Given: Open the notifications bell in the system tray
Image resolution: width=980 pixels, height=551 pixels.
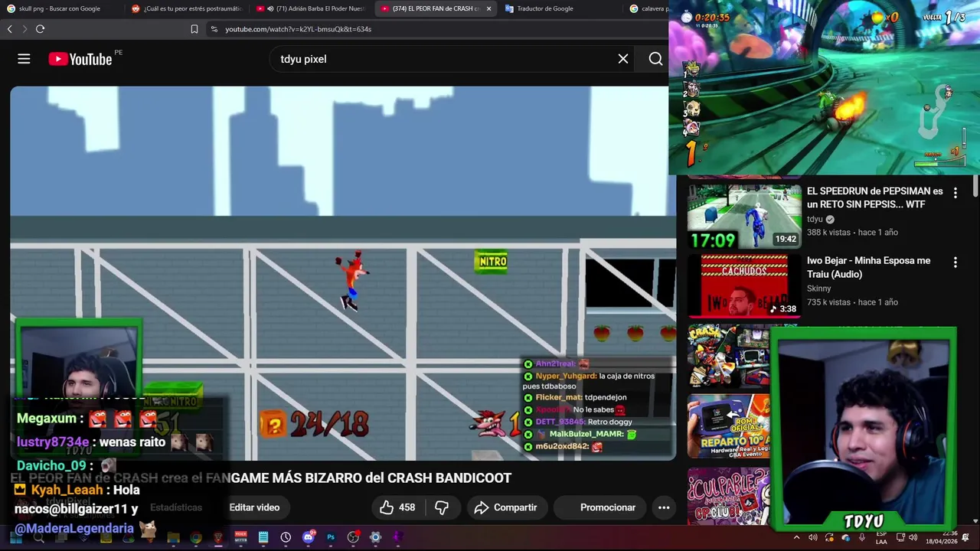Looking at the screenshot, I should (965, 537).
